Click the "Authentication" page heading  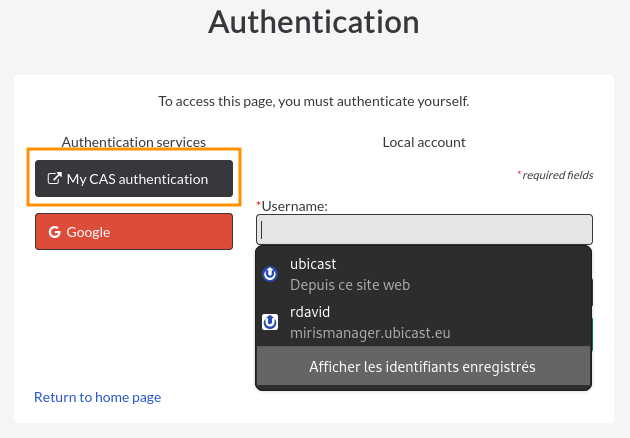(314, 22)
